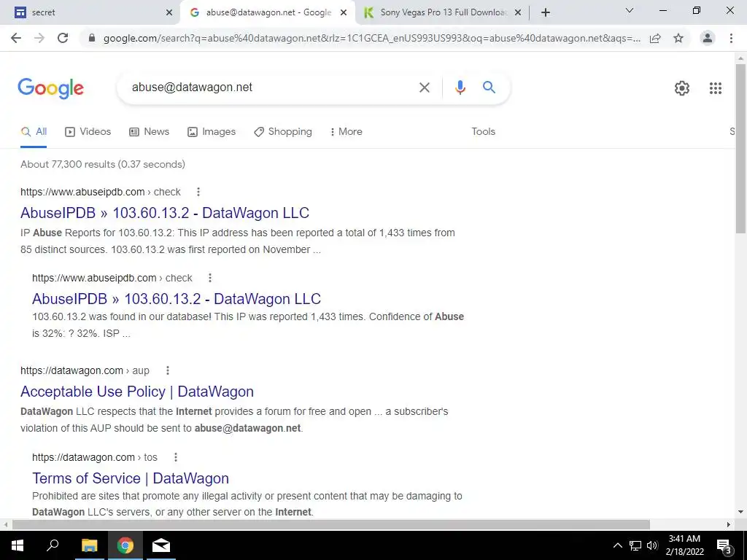The width and height of the screenshot is (747, 560).
Task: Reload the current page
Action: click(x=63, y=38)
